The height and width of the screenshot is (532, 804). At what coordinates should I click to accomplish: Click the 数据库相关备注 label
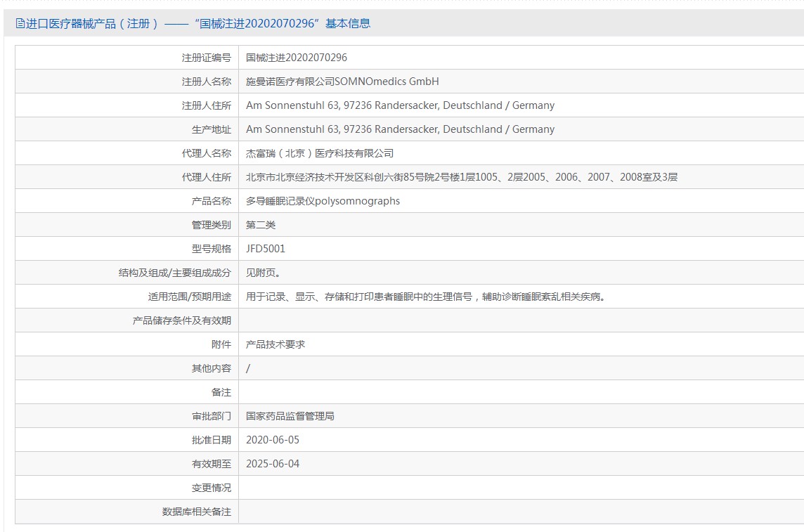point(196,512)
